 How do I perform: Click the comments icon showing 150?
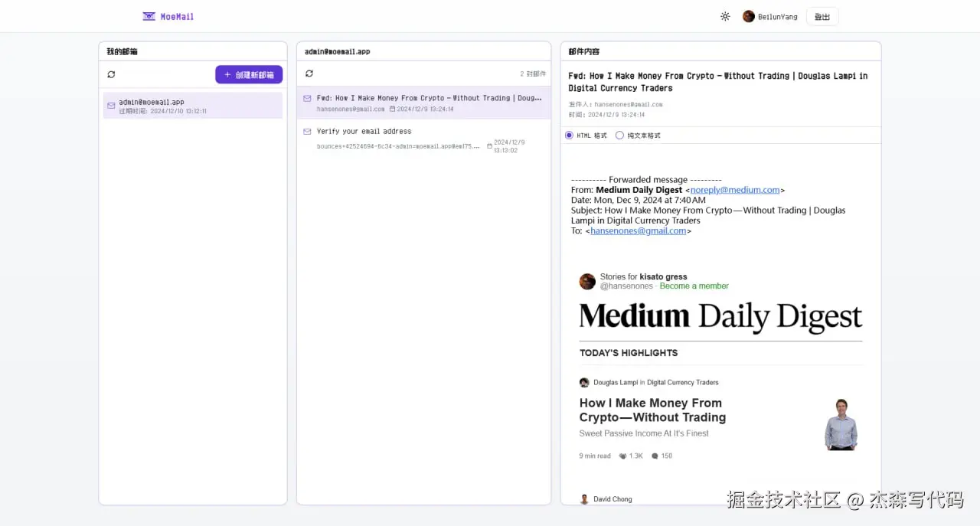(x=655, y=456)
